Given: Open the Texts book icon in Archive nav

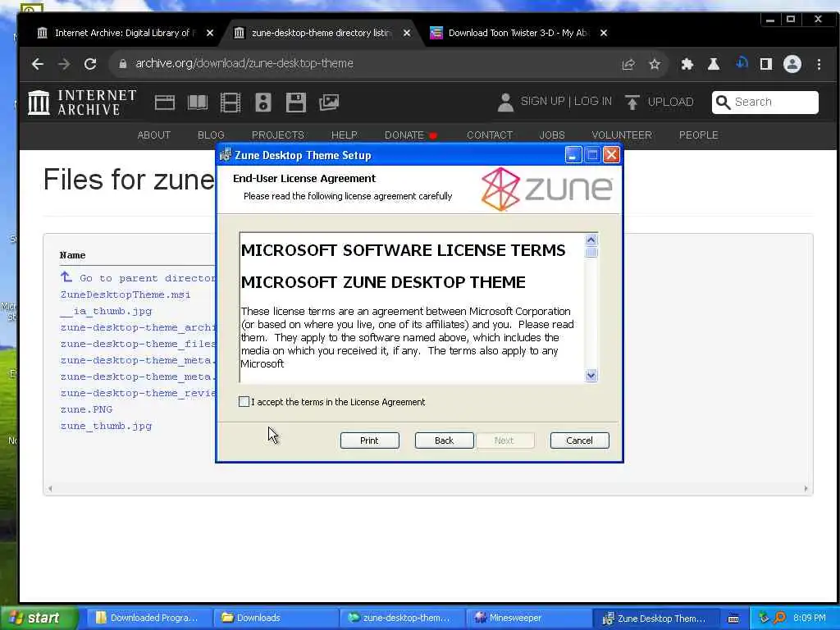Looking at the screenshot, I should tap(197, 103).
